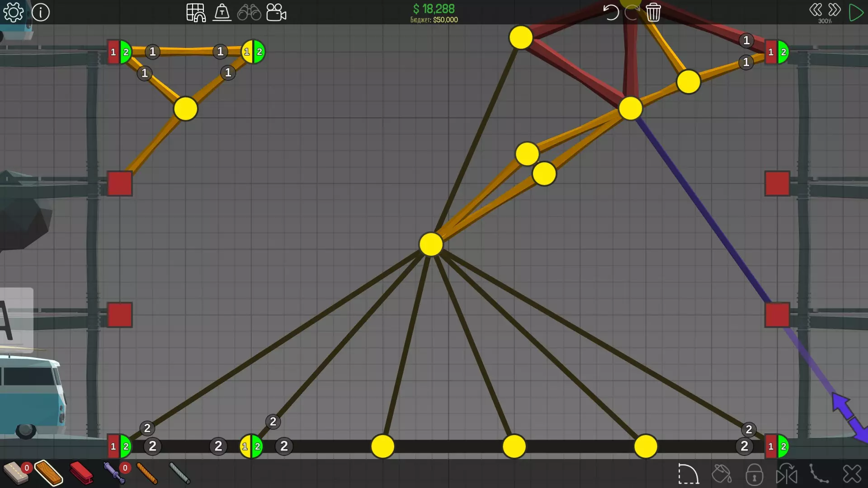This screenshot has width=868, height=488.
Task: Select the wood plank material
Action: [x=48, y=473]
